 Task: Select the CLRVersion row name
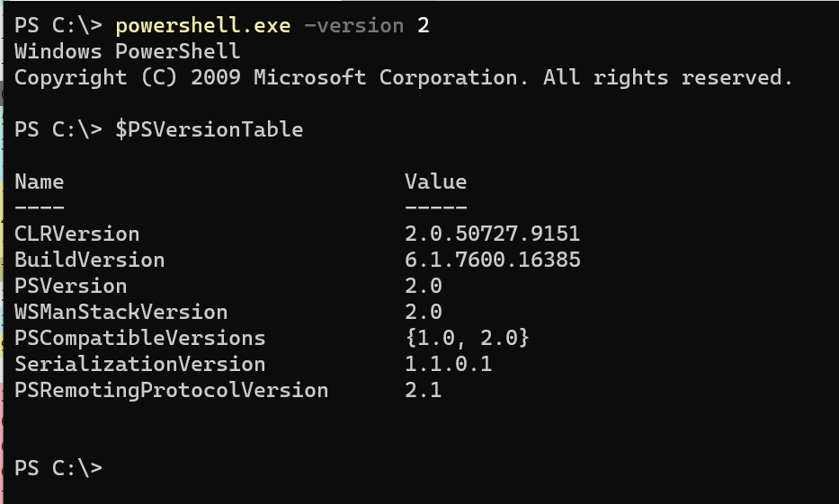[77, 234]
